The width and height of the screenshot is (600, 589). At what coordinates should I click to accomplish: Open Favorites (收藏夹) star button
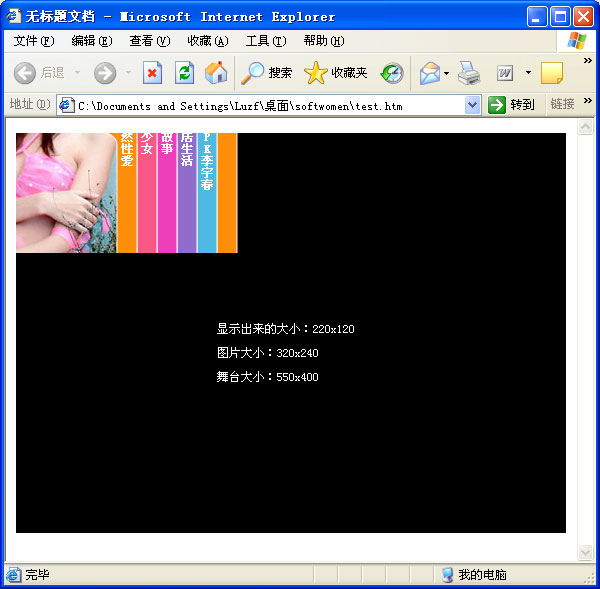(336, 73)
